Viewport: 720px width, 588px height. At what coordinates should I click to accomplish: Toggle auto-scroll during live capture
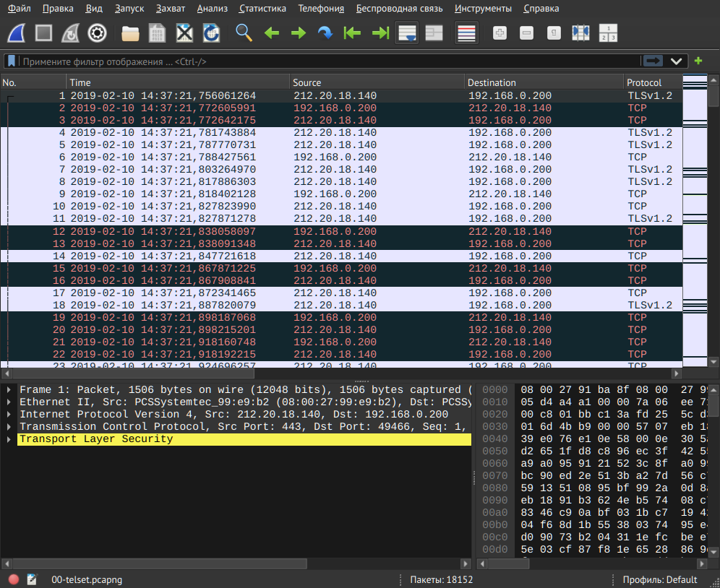point(407,33)
